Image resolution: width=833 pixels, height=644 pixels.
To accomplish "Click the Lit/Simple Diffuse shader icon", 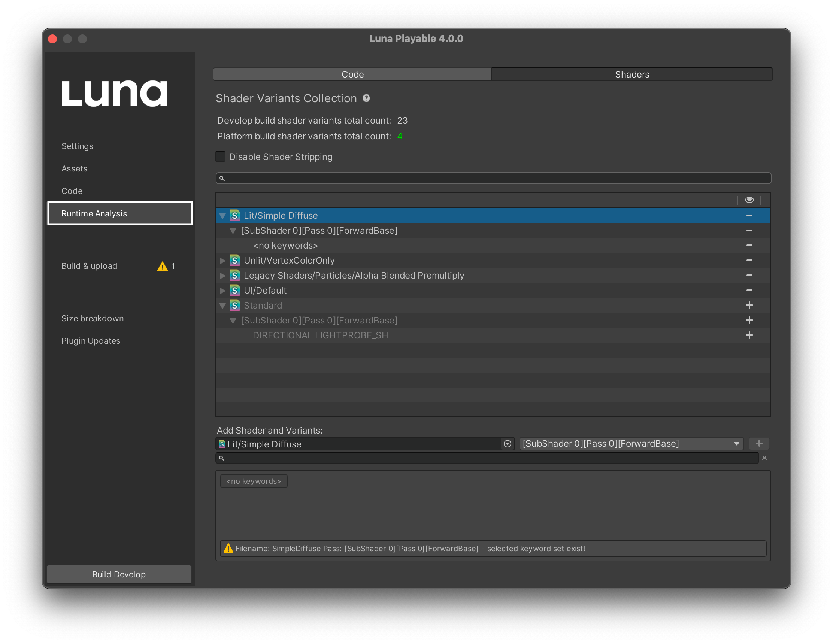I will [234, 215].
